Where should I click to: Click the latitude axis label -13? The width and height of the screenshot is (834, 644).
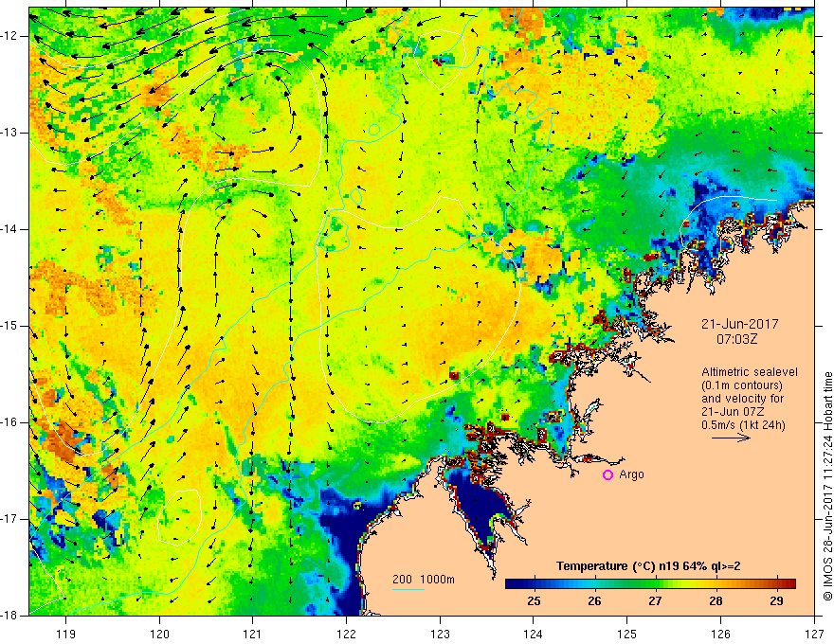point(10,133)
